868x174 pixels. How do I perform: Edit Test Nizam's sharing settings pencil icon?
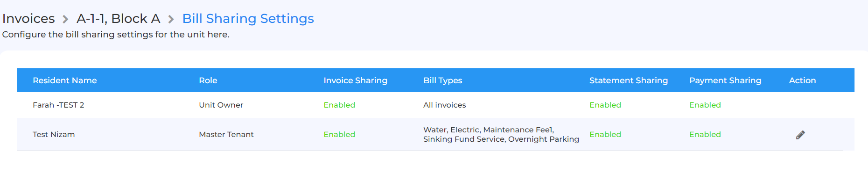pos(800,135)
